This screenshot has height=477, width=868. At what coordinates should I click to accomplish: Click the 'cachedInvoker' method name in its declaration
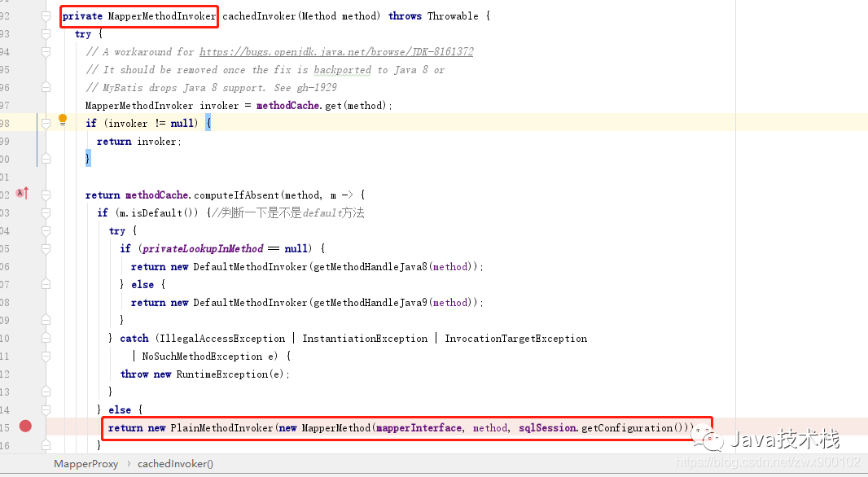point(259,16)
